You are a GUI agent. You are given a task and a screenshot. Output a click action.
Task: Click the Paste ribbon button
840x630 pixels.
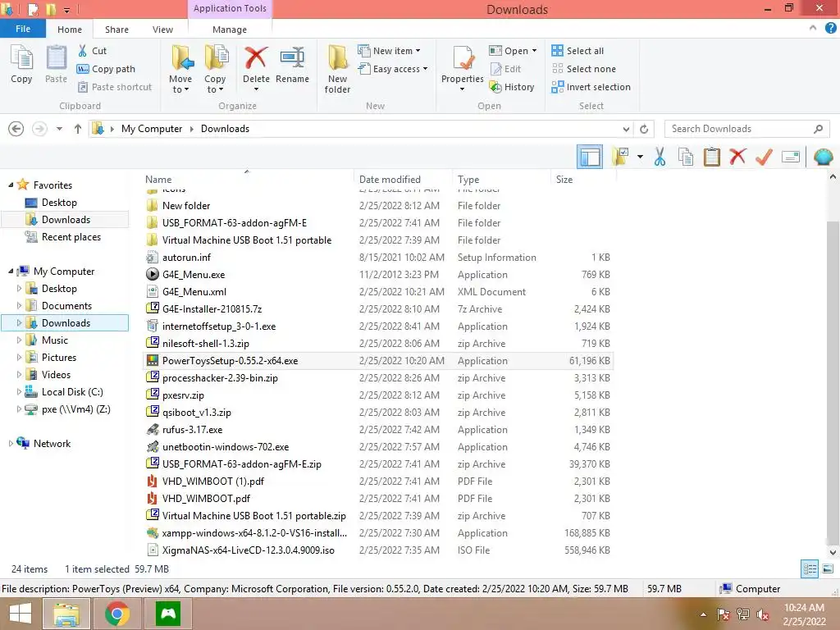pyautogui.click(x=56, y=65)
